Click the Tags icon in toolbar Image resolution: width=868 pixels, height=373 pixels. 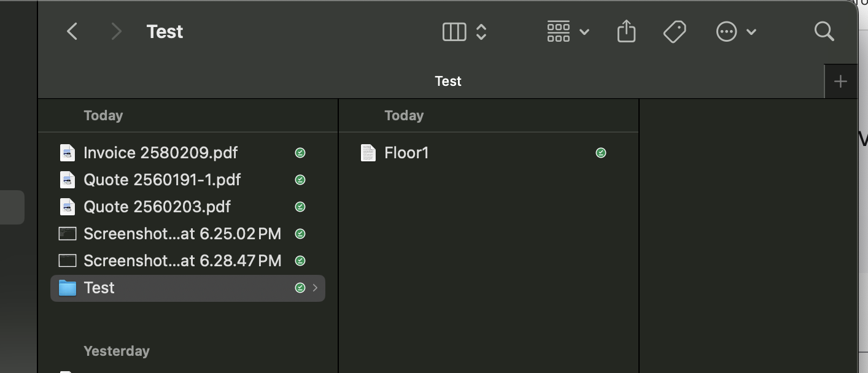(x=675, y=31)
